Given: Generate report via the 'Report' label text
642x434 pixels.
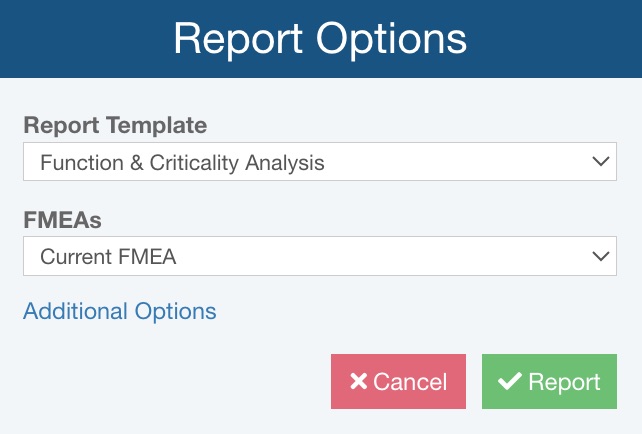Looking at the screenshot, I should pyautogui.click(x=564, y=382).
